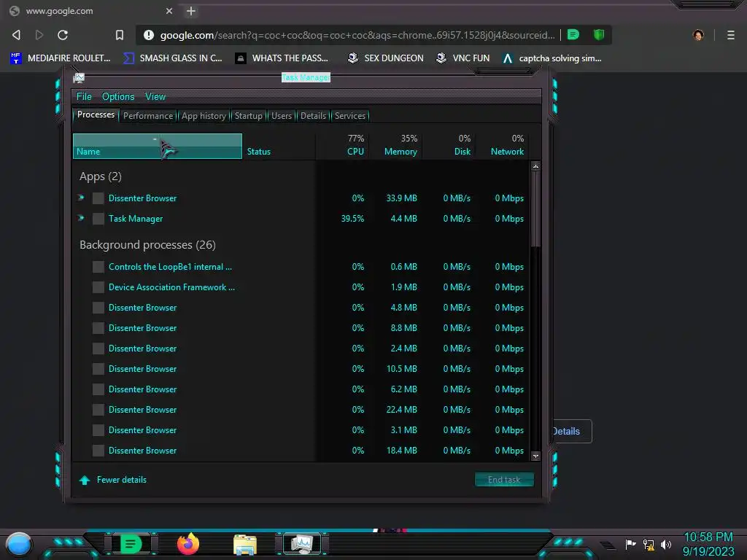The width and height of the screenshot is (747, 560).
Task: Open the Options menu
Action: [x=118, y=97]
